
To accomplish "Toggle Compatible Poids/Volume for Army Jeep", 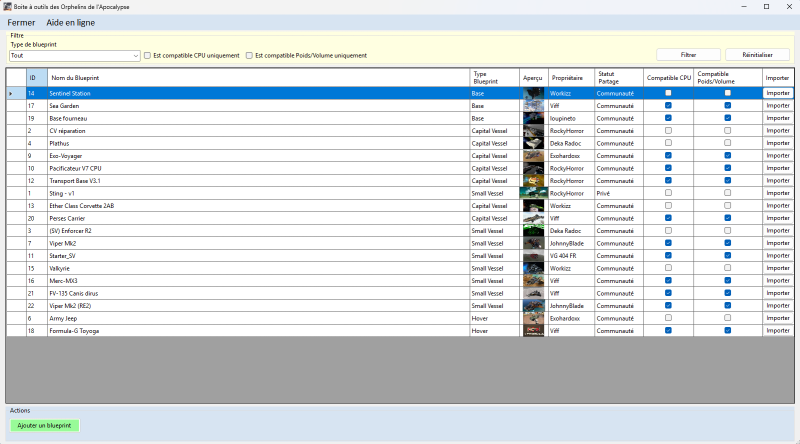I will tap(728, 318).
